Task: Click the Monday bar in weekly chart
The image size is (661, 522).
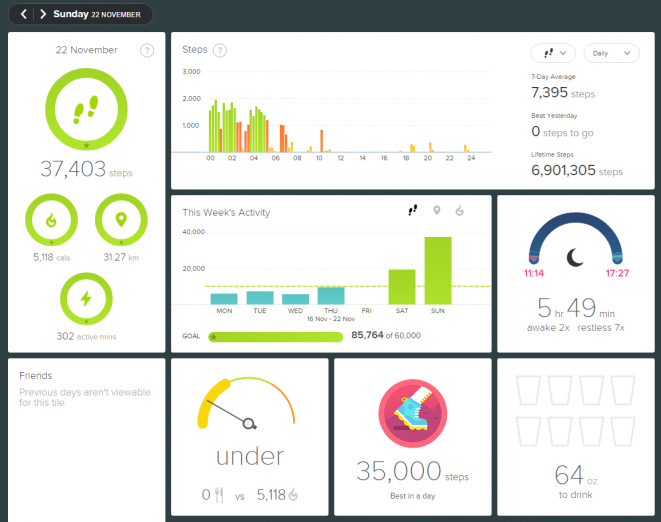Action: [x=224, y=299]
